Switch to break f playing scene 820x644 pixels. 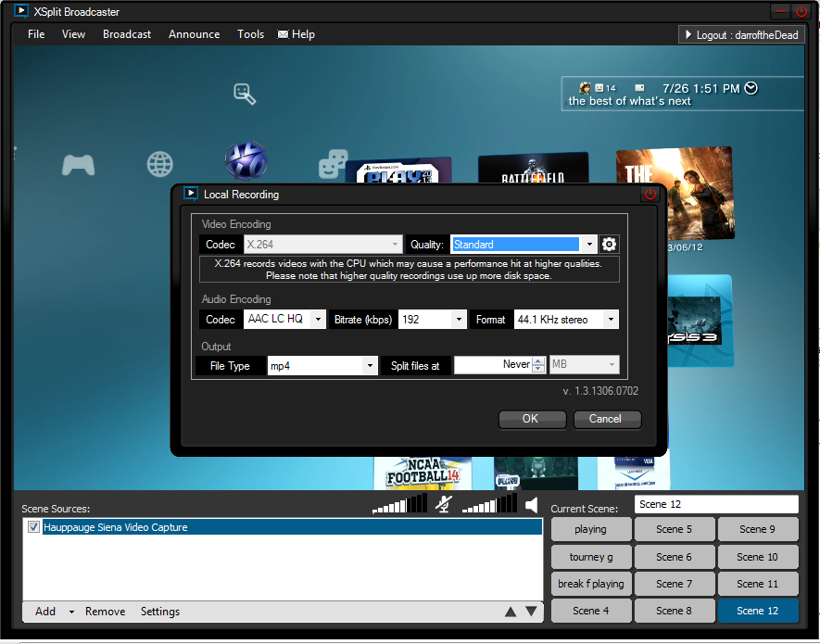(x=591, y=584)
